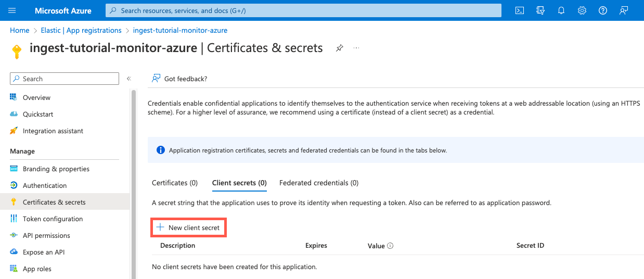644x279 pixels.
Task: Pin the Certificates & secrets page
Action: (339, 48)
